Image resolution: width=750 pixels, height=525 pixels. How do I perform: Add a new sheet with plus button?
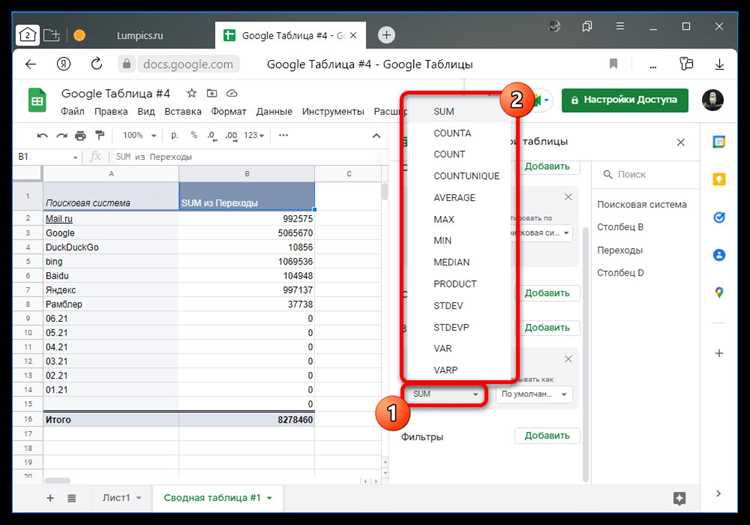click(50, 498)
